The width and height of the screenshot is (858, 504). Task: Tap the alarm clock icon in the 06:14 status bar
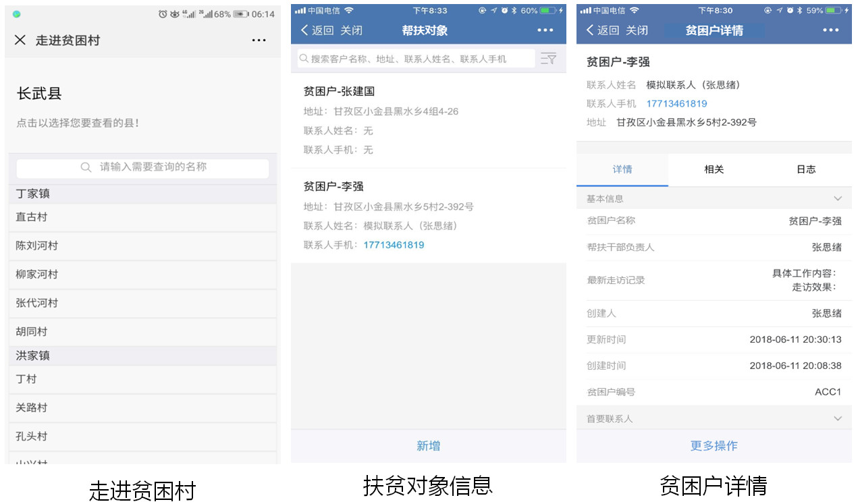pyautogui.click(x=163, y=14)
